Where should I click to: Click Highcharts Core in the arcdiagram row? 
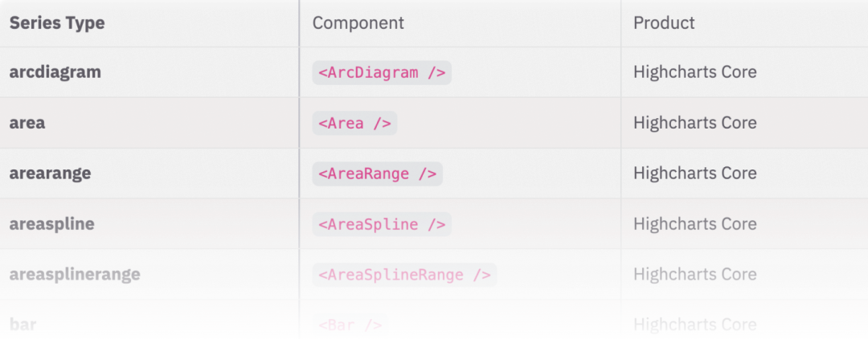coord(694,72)
